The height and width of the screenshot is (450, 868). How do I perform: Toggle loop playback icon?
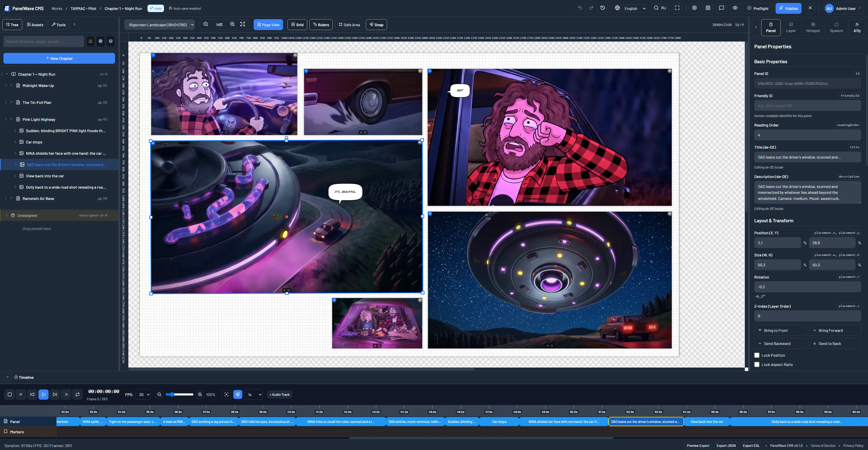pyautogui.click(x=78, y=394)
